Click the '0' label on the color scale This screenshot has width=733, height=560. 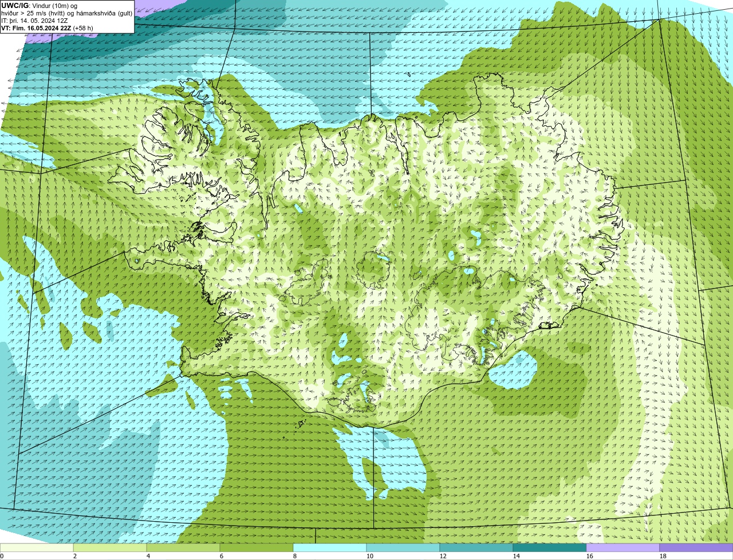(x=2, y=556)
